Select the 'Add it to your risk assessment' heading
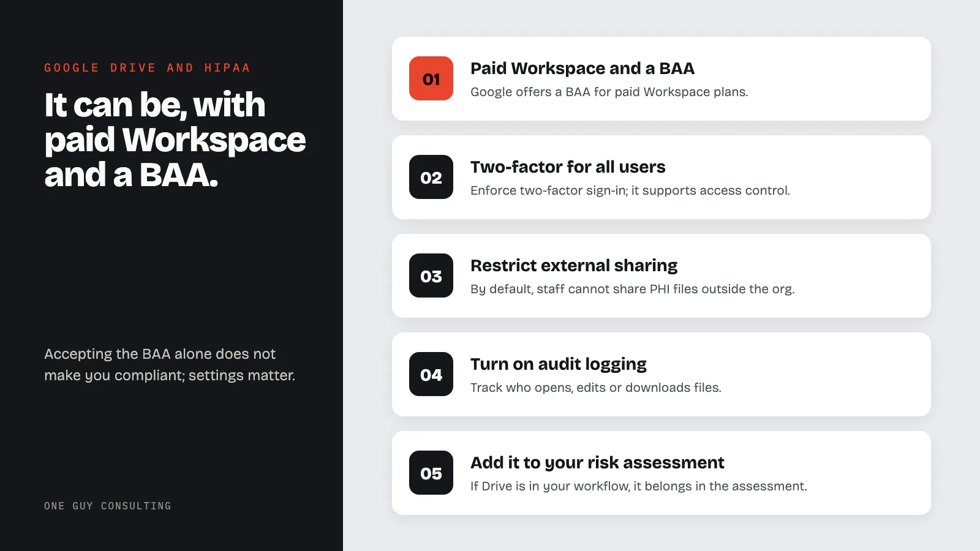 point(597,462)
